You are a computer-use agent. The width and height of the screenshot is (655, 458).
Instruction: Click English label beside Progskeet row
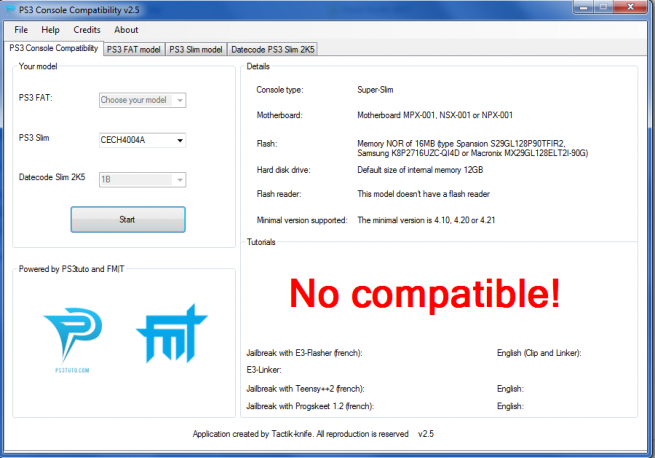(x=510, y=406)
